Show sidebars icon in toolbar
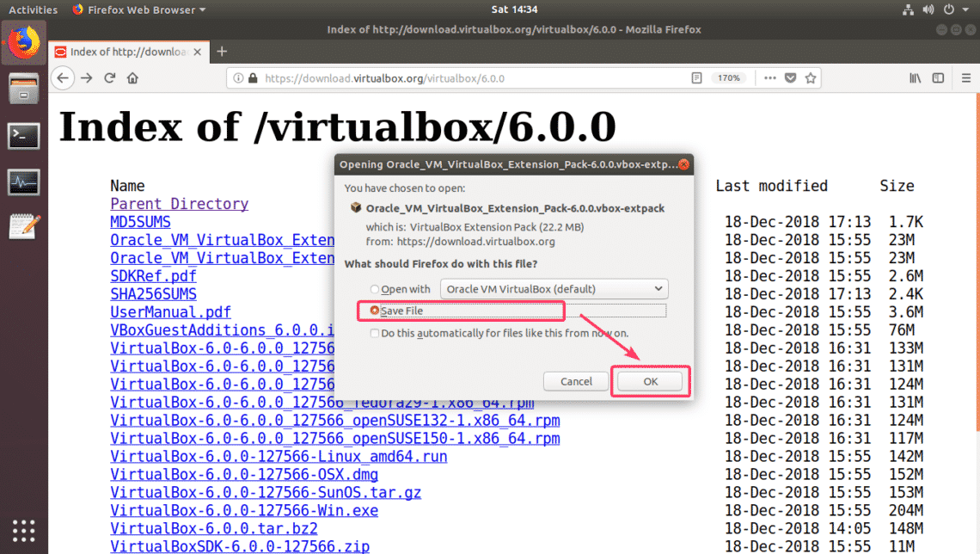 click(x=938, y=78)
